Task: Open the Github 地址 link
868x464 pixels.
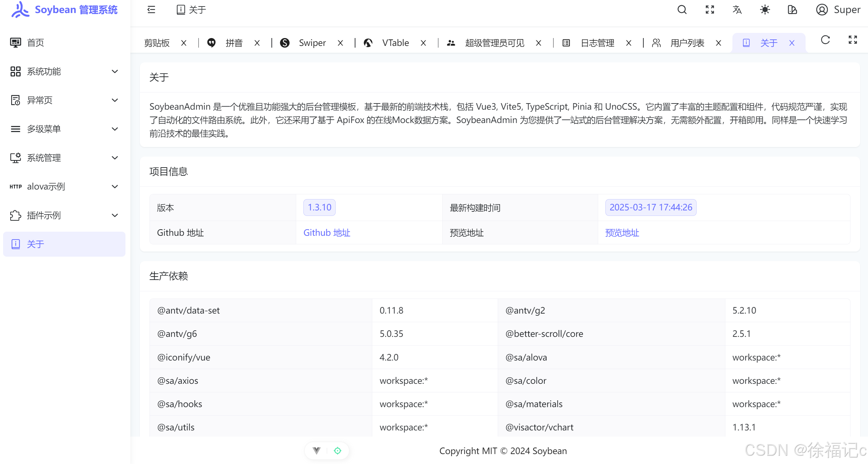Action: pyautogui.click(x=326, y=233)
